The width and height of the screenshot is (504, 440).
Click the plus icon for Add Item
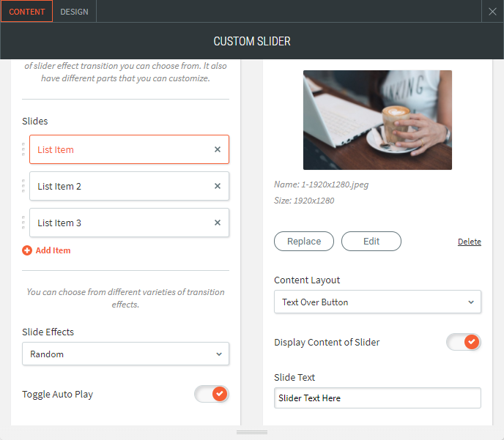click(x=27, y=250)
